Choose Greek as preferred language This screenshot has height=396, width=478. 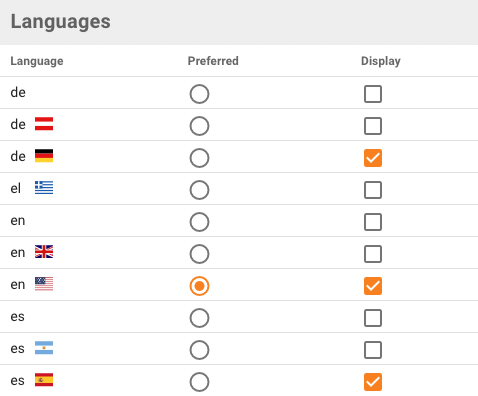tap(199, 190)
